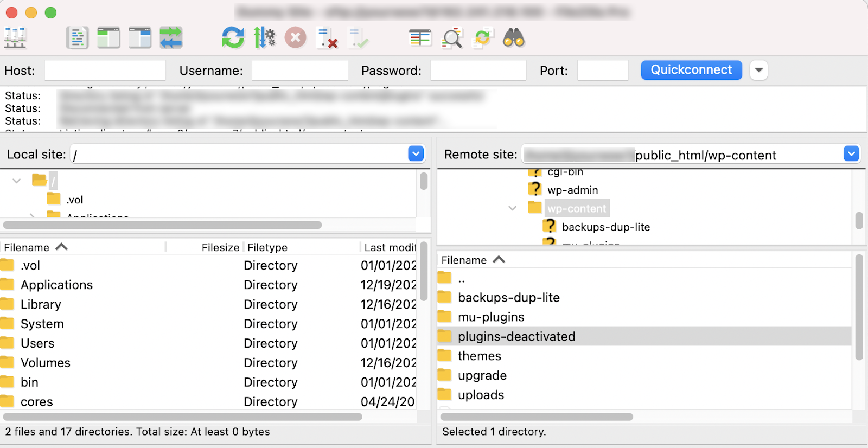Sort local files by Filename header
Screen dimensions: 868x448
(x=82, y=247)
